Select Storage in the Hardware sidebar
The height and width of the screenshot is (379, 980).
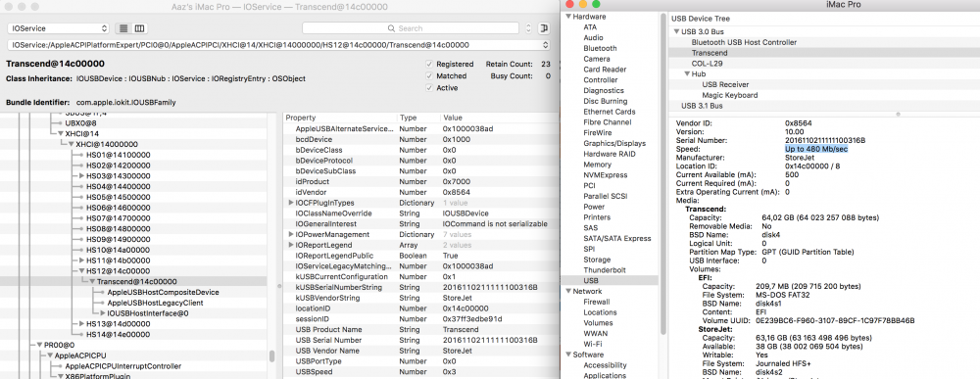click(x=597, y=260)
